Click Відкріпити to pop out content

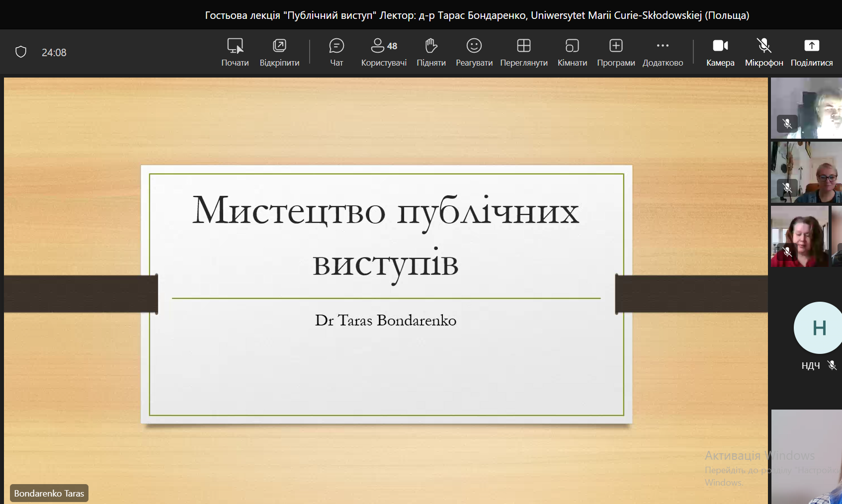click(279, 52)
